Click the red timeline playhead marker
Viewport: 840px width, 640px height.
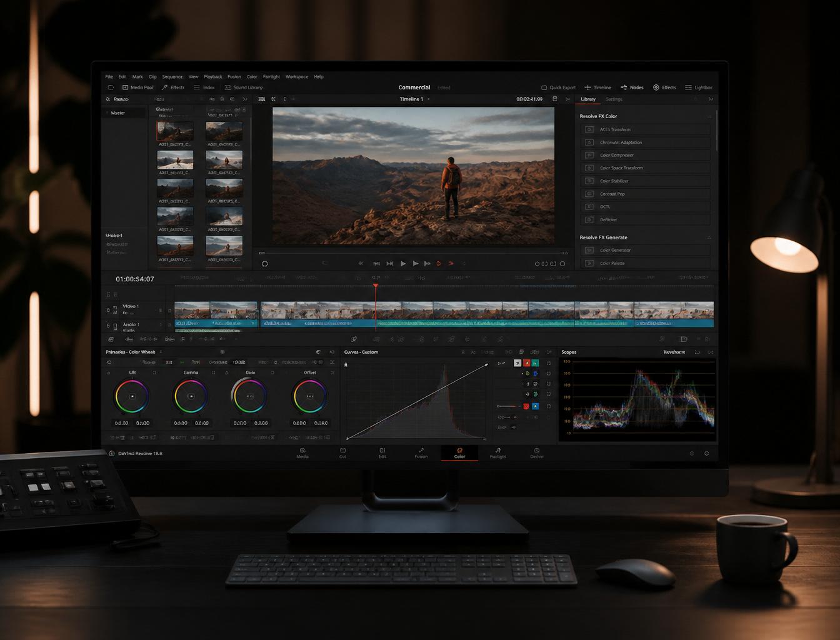coord(376,286)
